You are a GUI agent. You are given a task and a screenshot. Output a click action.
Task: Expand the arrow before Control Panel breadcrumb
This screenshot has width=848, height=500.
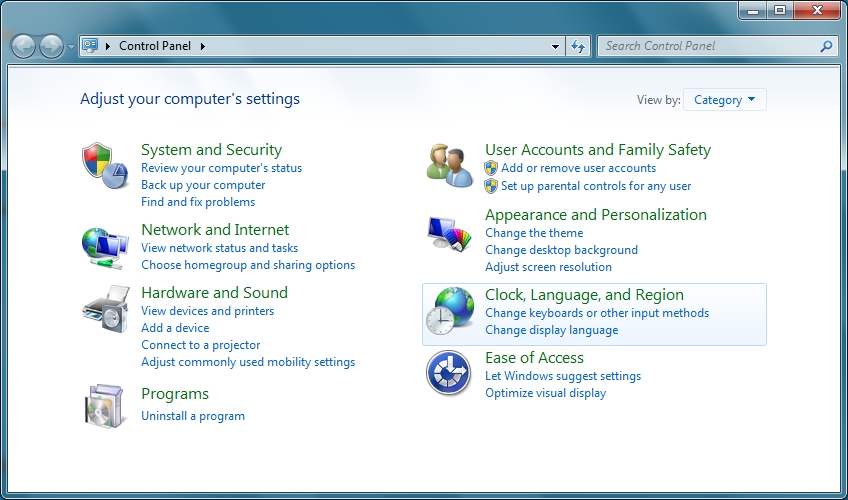pyautogui.click(x=108, y=46)
